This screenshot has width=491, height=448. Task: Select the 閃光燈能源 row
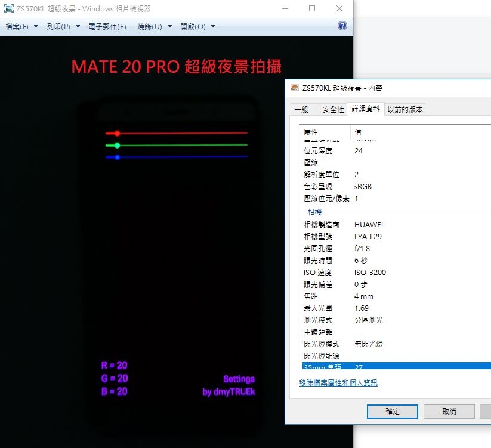coord(396,356)
